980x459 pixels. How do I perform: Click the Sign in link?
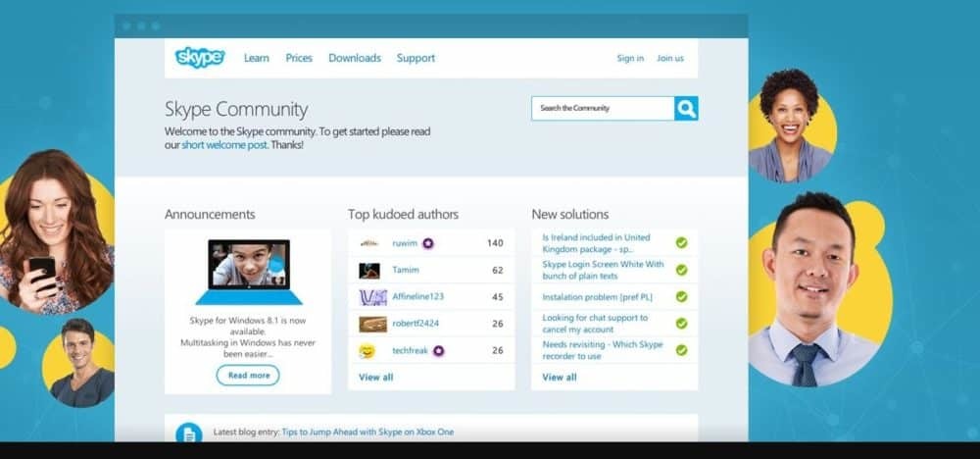coord(630,59)
